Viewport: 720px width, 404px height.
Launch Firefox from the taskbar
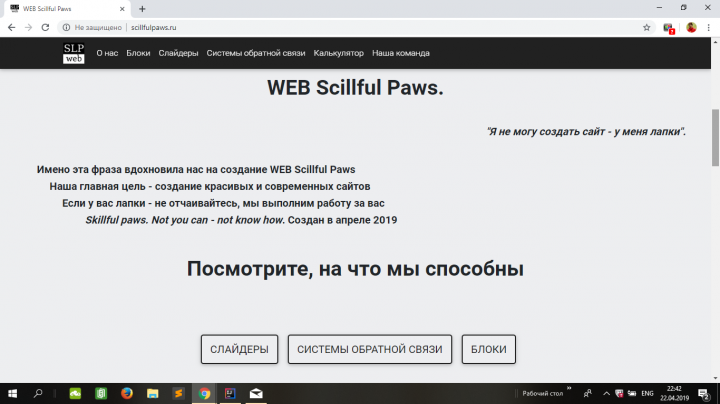(x=127, y=393)
